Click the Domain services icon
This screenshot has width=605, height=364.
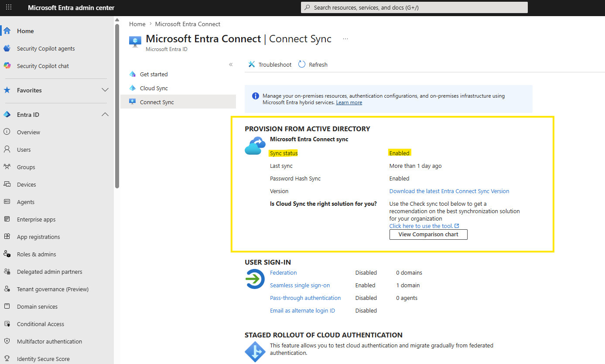[7, 306]
